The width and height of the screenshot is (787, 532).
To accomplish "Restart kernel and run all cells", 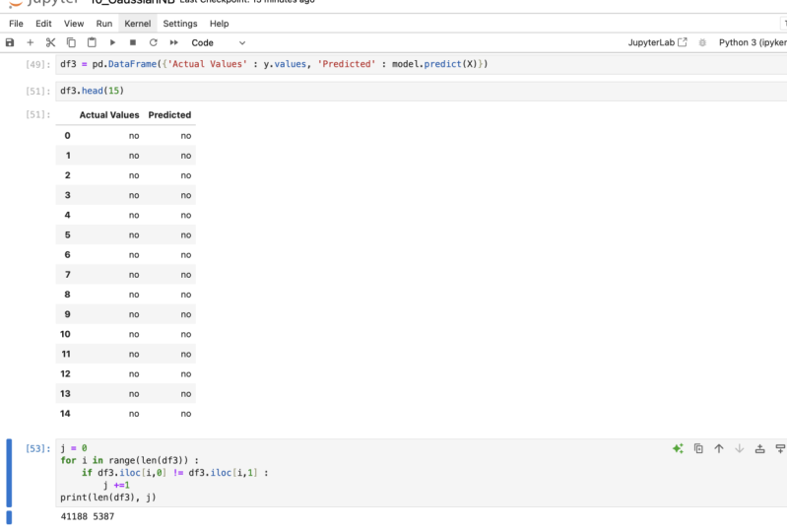I will [173, 42].
